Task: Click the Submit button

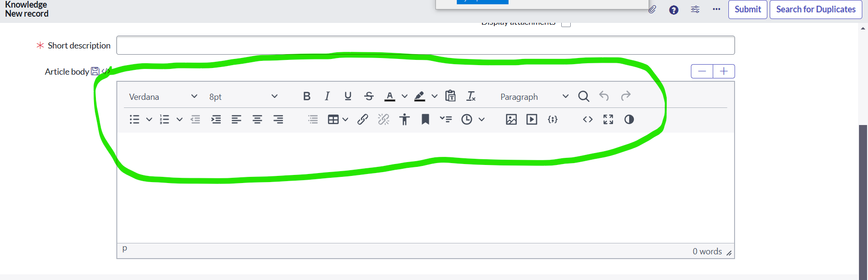Action: click(x=748, y=10)
